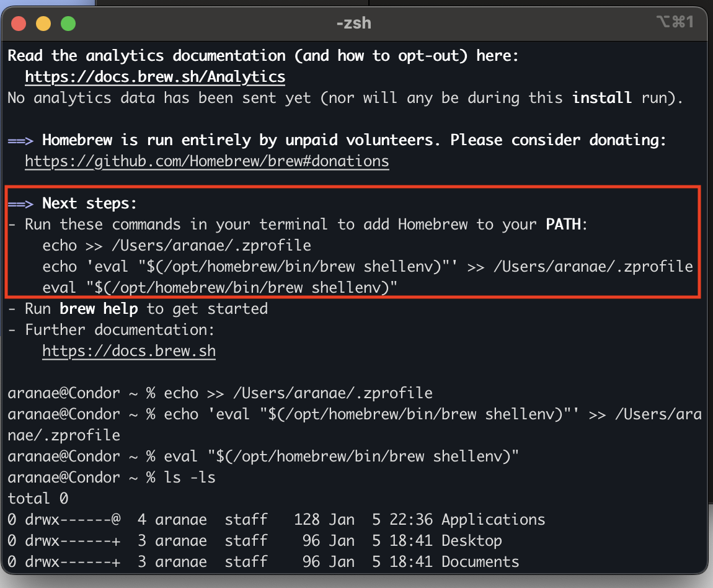Click the Applications directory listing row
The height and width of the screenshot is (588, 713).
(277, 520)
